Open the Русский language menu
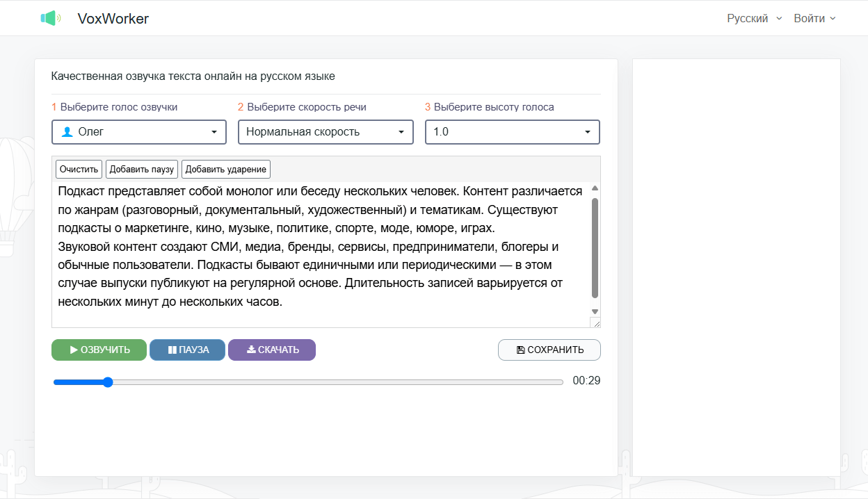The width and height of the screenshot is (868, 499). 755,19
